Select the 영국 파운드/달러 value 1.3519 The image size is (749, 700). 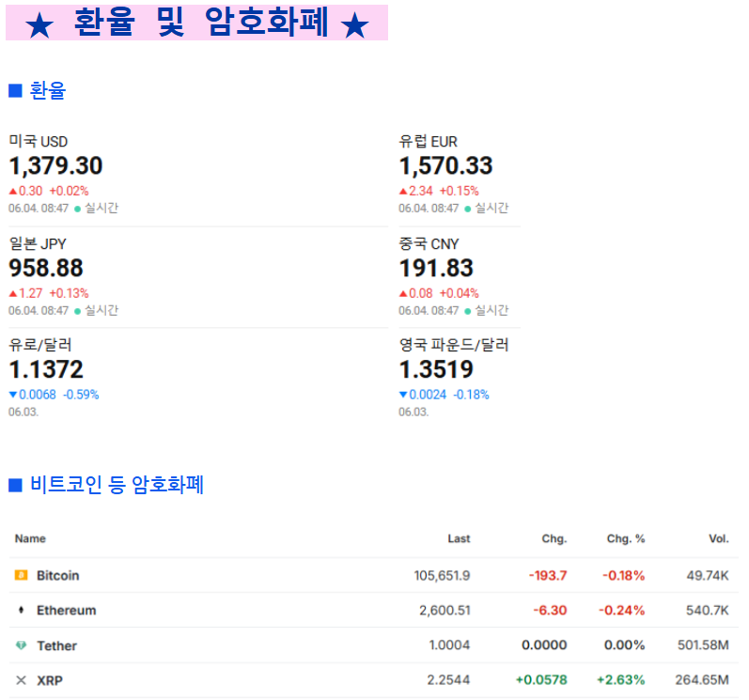coord(436,369)
